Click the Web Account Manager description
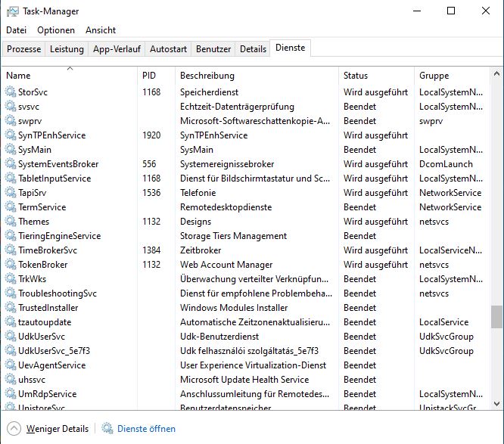Image resolution: width=504 pixels, height=444 pixels. (x=226, y=265)
